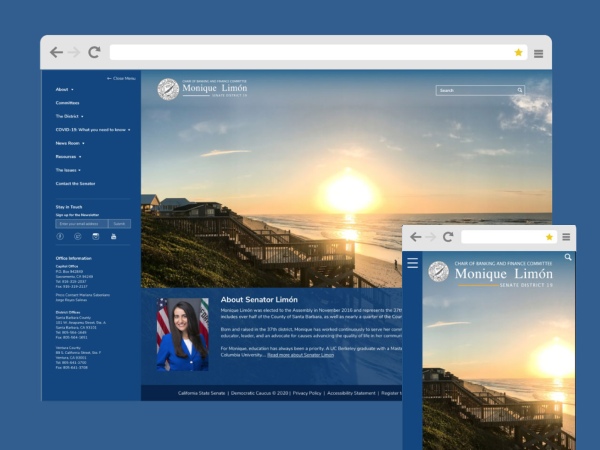Screen dimensions: 600x450
Task: Expand the News Room menu item
Action: (x=70, y=143)
